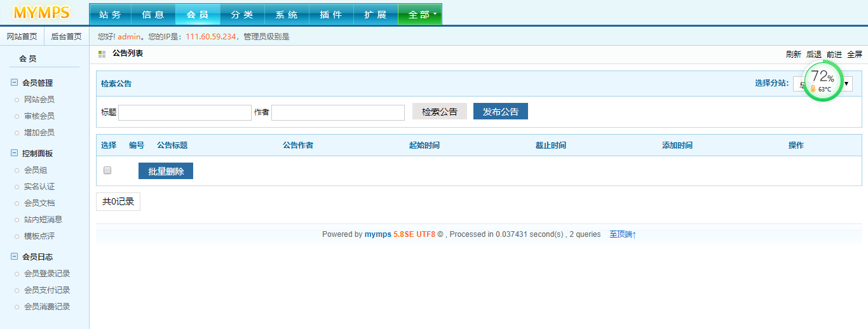Focus the 作者 search field
This screenshot has height=329, width=868.
pos(338,112)
